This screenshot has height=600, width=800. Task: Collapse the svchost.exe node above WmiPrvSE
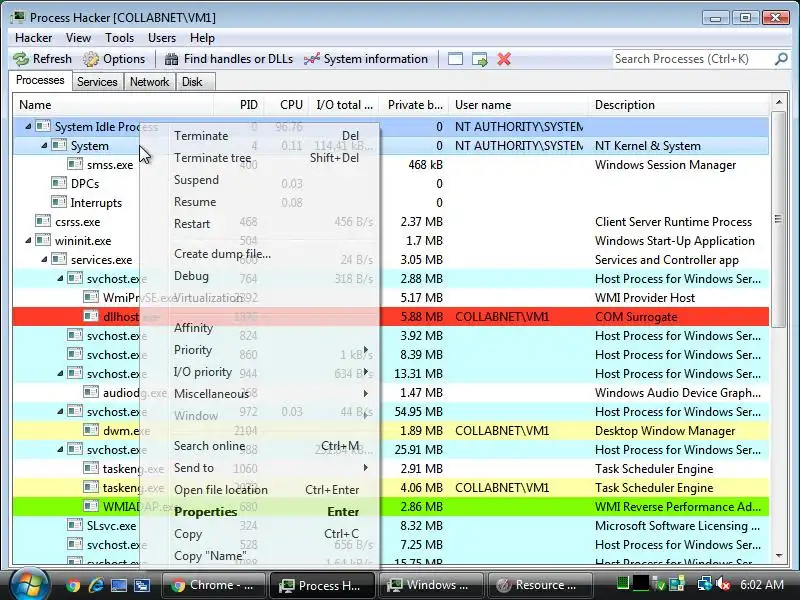(x=60, y=279)
